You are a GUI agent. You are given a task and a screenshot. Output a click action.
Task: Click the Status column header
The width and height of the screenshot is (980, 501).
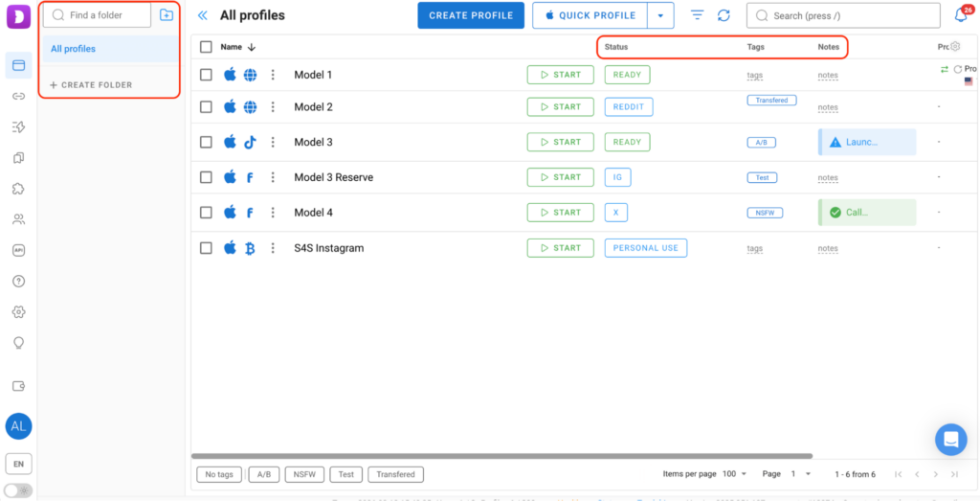[x=616, y=47]
